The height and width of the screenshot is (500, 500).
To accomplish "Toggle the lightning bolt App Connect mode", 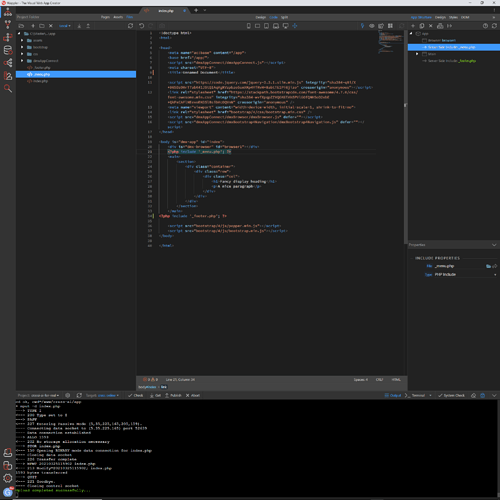I will tap(362, 26).
